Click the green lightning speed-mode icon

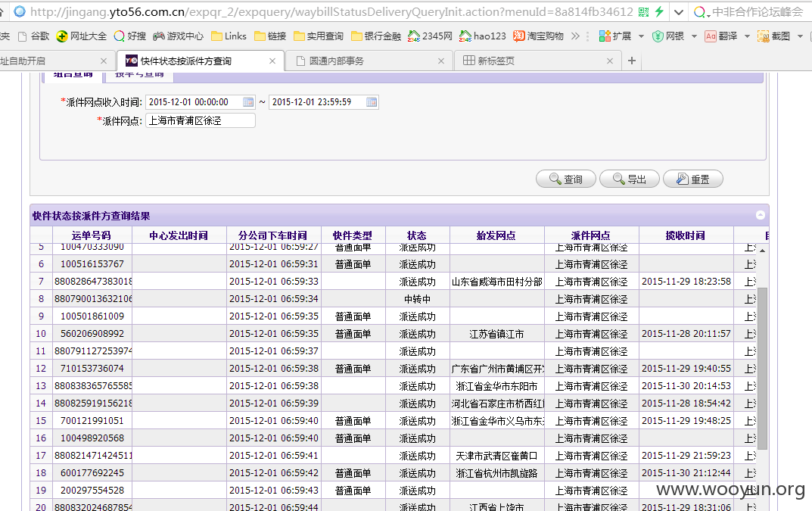[x=658, y=11]
